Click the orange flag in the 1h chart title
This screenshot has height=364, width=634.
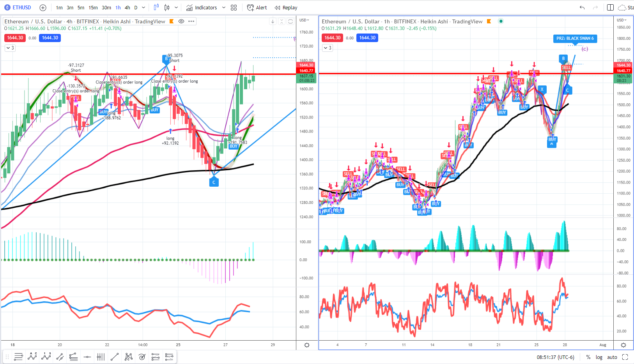click(x=489, y=21)
